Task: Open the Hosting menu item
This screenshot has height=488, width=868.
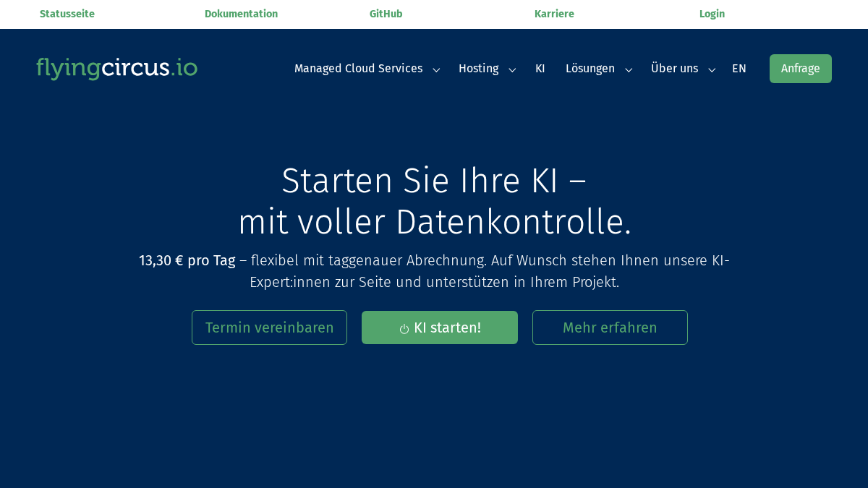Action: click(478, 69)
